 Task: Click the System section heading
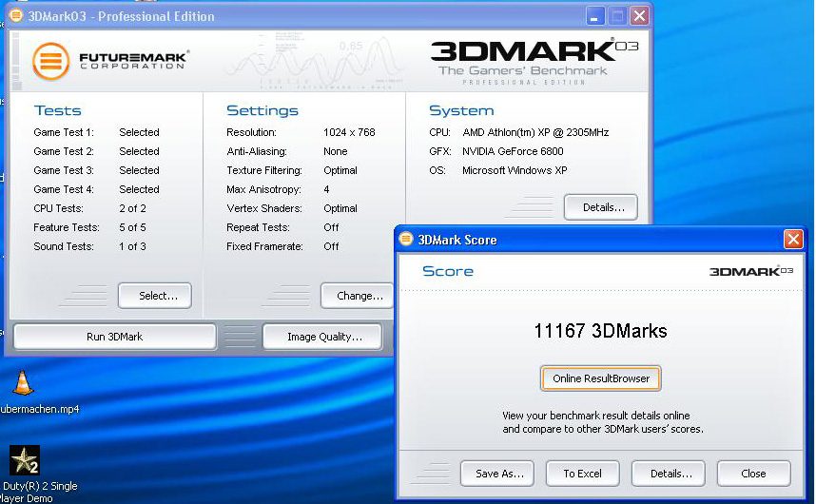(461, 110)
